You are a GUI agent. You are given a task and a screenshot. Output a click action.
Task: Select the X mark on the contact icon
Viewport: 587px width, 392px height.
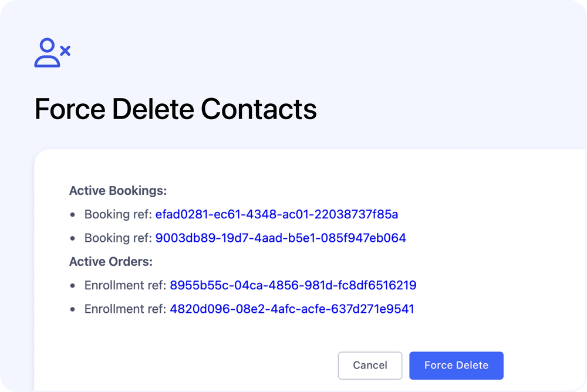coord(65,51)
